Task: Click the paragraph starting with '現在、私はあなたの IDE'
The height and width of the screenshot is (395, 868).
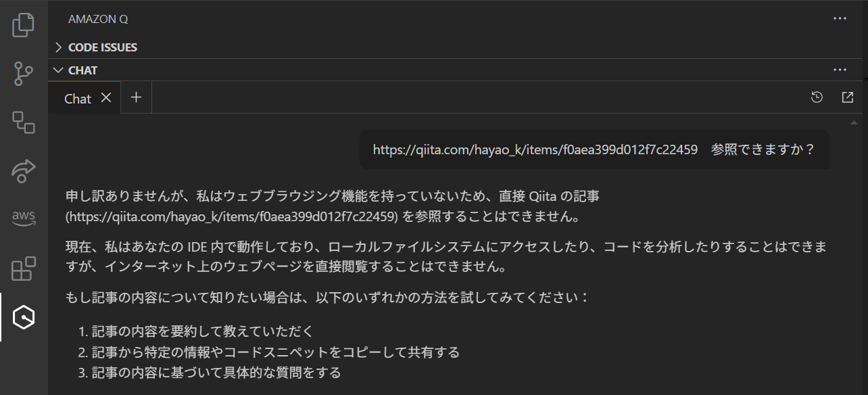Action: click(x=446, y=256)
